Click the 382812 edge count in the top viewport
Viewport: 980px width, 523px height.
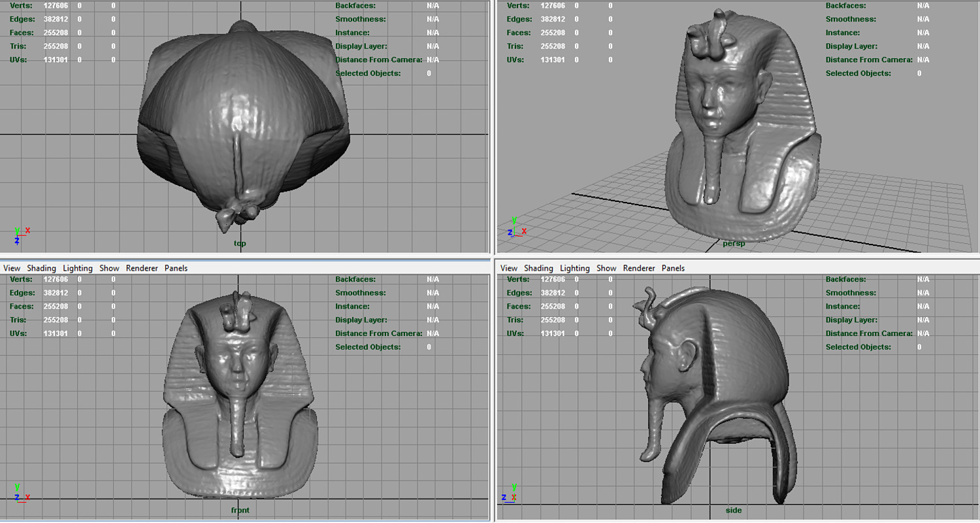point(56,19)
